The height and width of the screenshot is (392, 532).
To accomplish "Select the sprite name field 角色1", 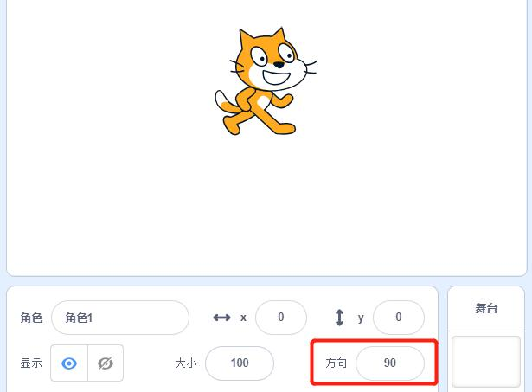I will (120, 318).
